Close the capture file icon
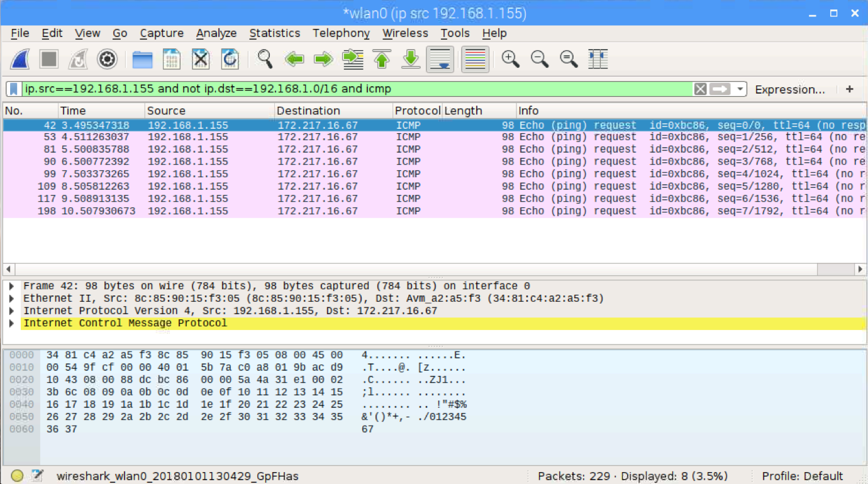Image resolution: width=868 pixels, height=484 pixels. pyautogui.click(x=201, y=60)
